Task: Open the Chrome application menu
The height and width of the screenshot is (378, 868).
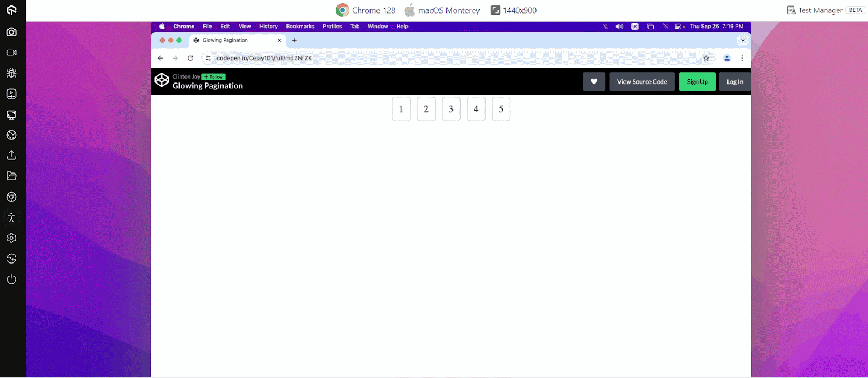Action: point(183,26)
